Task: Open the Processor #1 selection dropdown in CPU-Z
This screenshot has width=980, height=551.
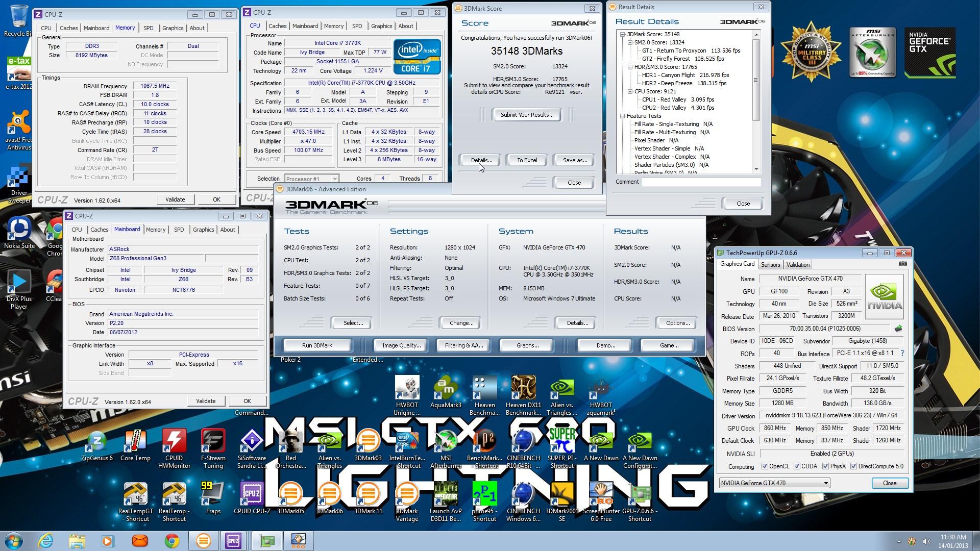Action: pos(311,179)
